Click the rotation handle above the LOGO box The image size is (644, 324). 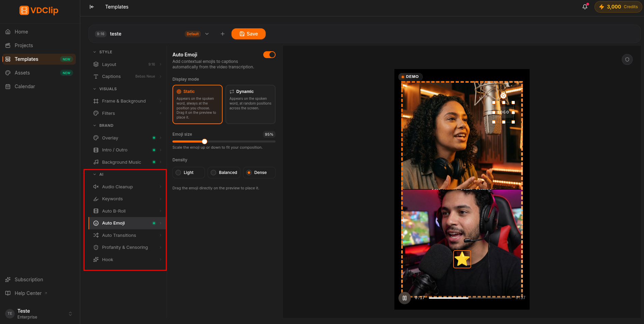tap(503, 96)
